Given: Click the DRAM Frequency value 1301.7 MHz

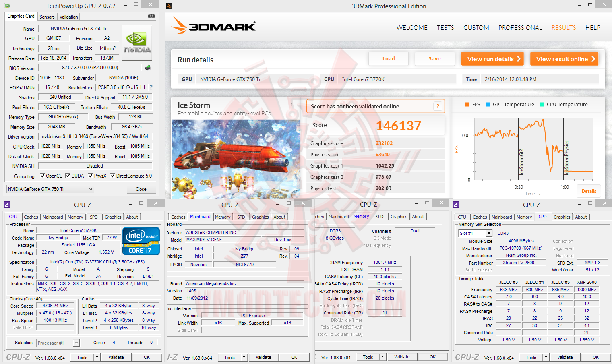Looking at the screenshot, I should [x=385, y=263].
